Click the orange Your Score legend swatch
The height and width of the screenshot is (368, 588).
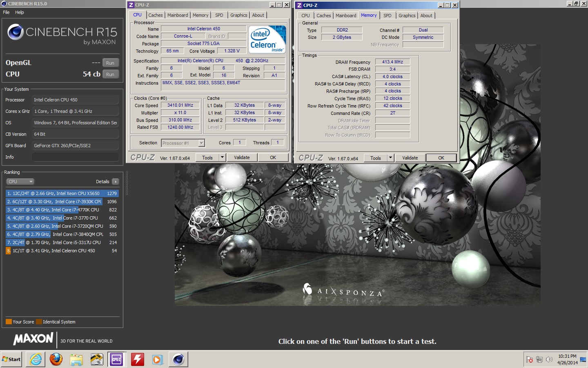coord(9,322)
